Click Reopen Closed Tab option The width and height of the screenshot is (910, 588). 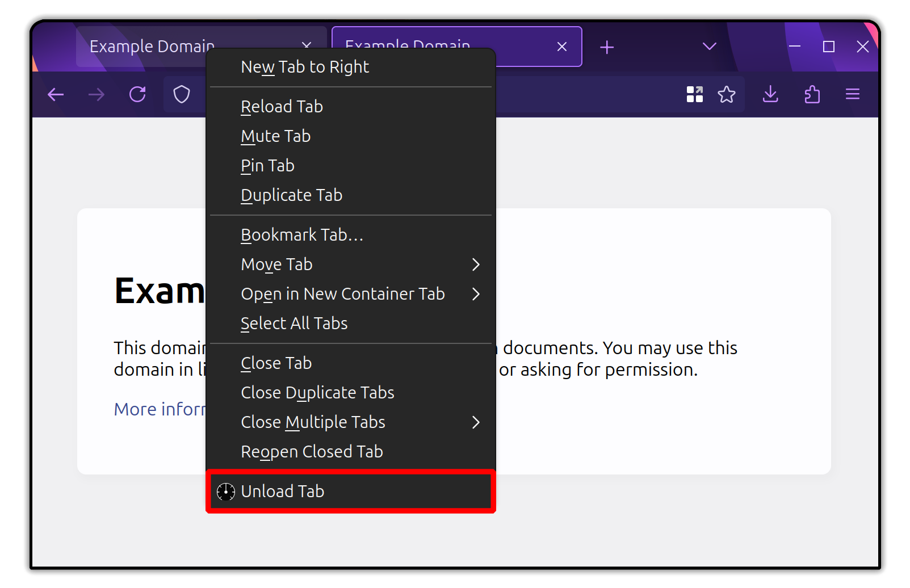tap(312, 452)
